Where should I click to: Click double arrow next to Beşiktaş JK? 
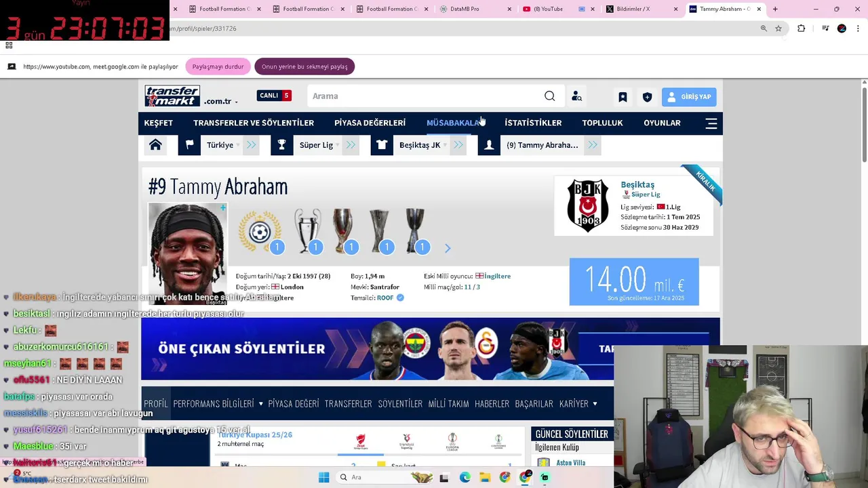click(458, 145)
